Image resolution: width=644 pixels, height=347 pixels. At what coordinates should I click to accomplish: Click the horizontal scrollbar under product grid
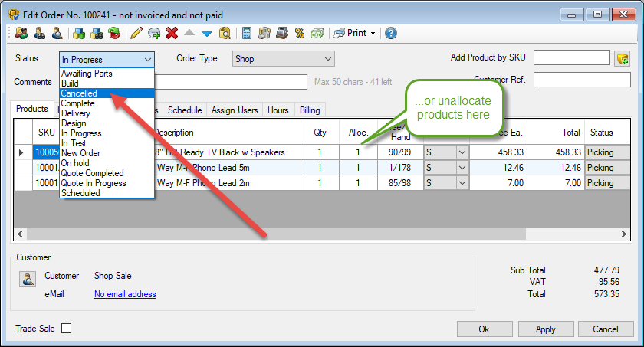tap(307, 234)
